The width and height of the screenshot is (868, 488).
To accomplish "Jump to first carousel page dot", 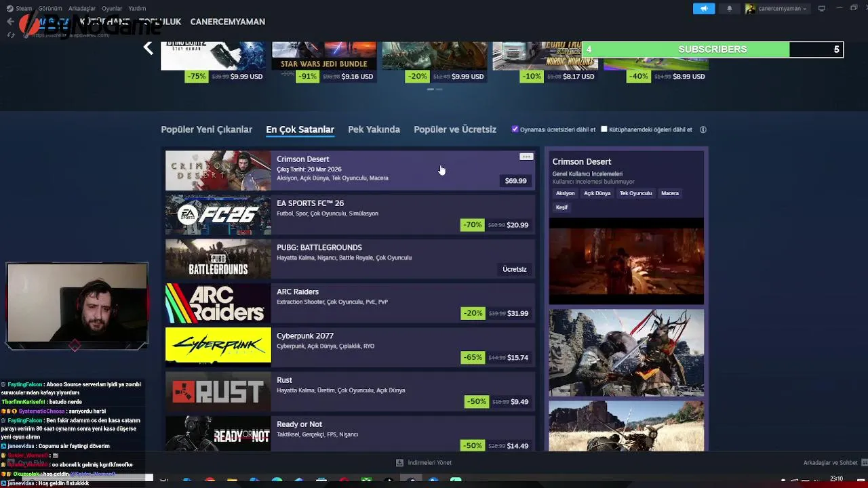I will pos(431,89).
